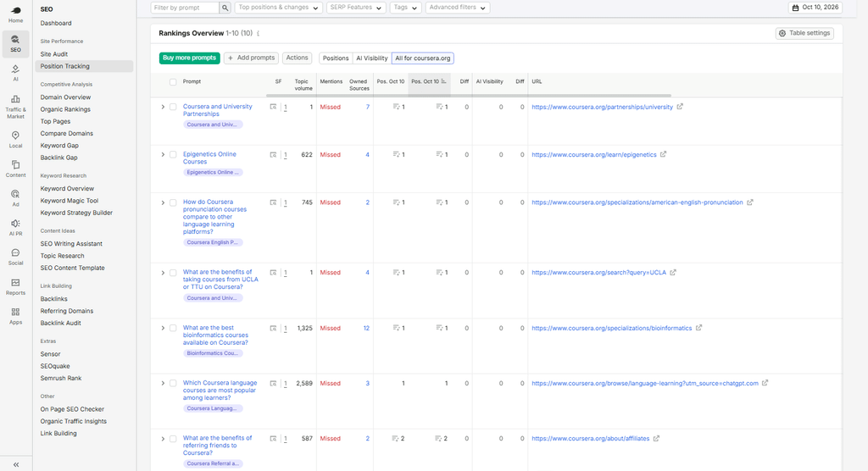Expand the best bioinformatics courses row
The width and height of the screenshot is (868, 471).
coord(163,328)
